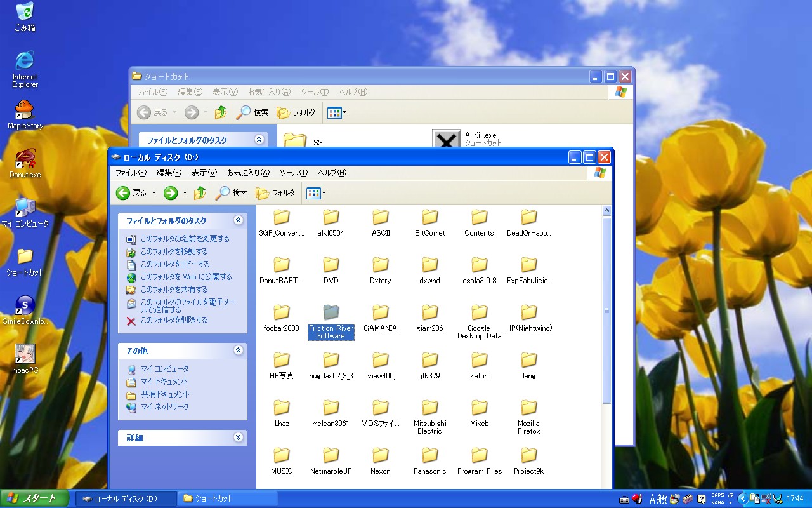The image size is (812, 508).
Task: Open the GAMANIA folder
Action: coord(381,317)
